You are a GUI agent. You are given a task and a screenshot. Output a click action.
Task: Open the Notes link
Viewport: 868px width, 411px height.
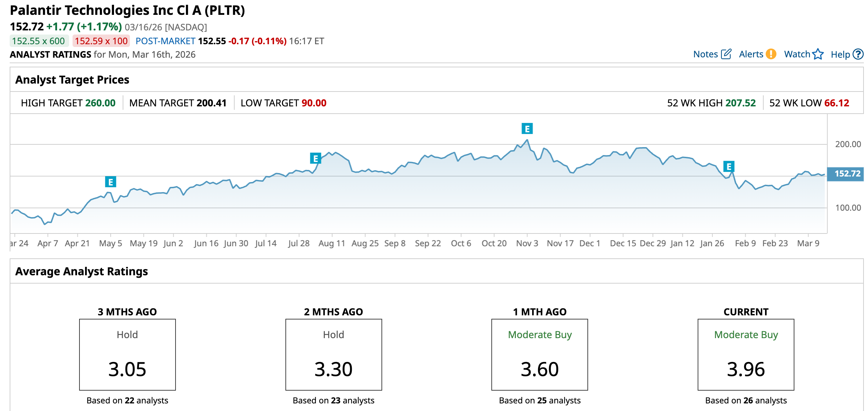pyautogui.click(x=705, y=54)
